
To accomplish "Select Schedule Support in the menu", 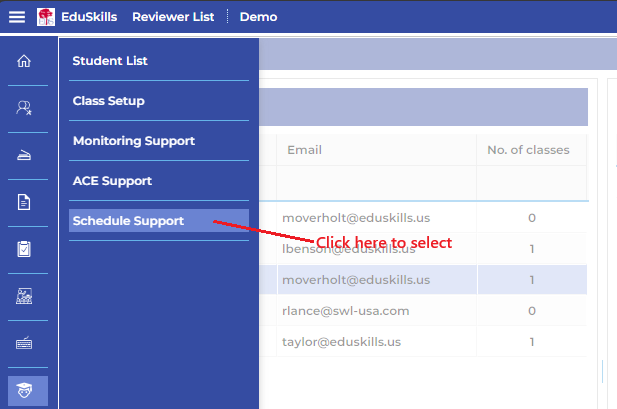I will (x=159, y=220).
